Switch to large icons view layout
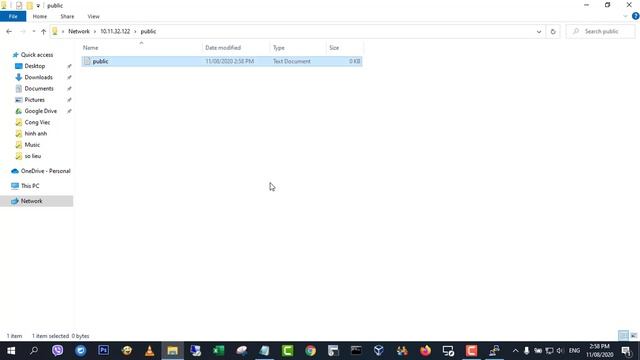The image size is (640, 360). click(x=633, y=336)
